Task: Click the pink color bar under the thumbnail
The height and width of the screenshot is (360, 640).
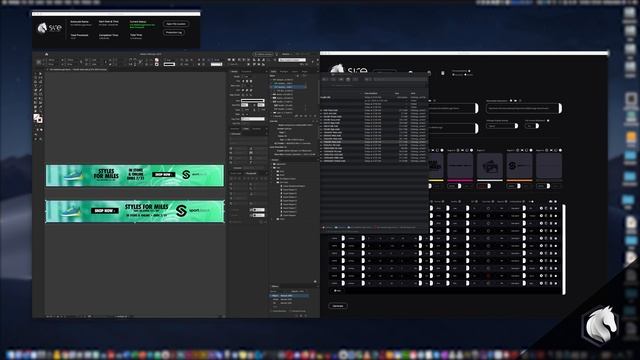Action: click(x=460, y=180)
